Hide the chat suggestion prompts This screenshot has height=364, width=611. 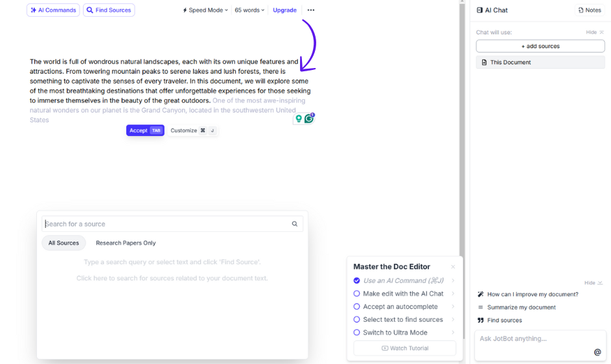click(593, 283)
